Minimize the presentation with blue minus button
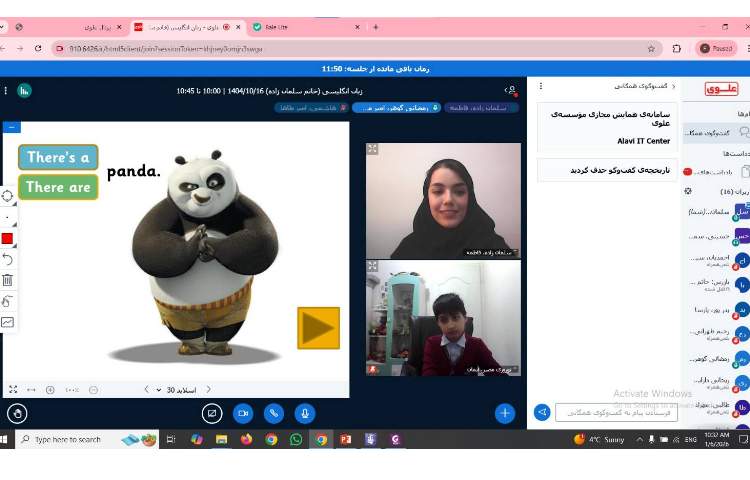The height and width of the screenshot is (480, 750). [11, 127]
